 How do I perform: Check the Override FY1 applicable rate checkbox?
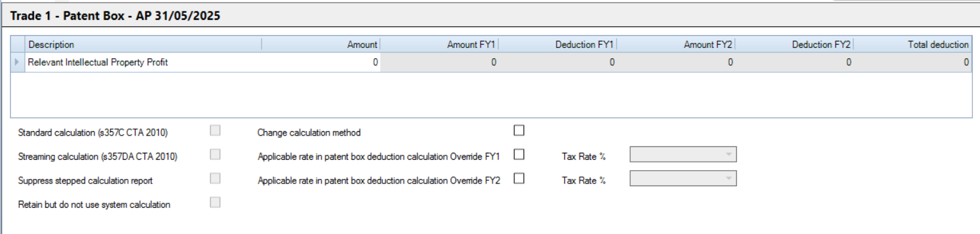click(x=519, y=154)
